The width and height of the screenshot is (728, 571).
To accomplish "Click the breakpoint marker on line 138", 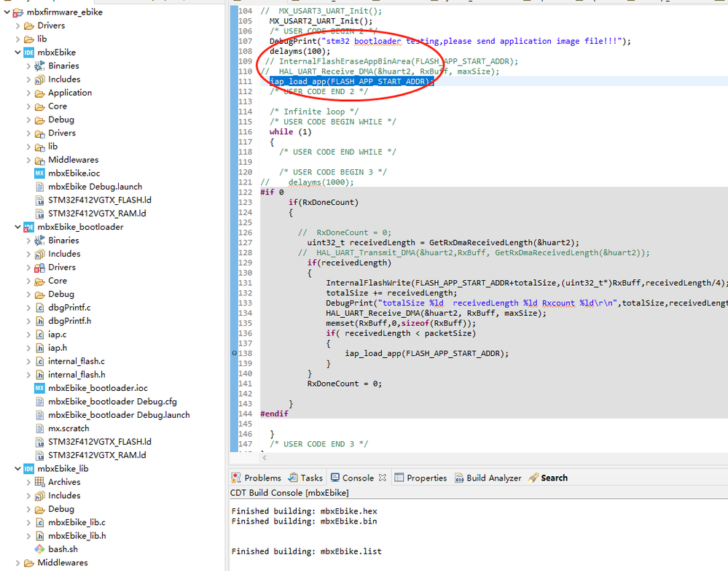I will point(234,353).
